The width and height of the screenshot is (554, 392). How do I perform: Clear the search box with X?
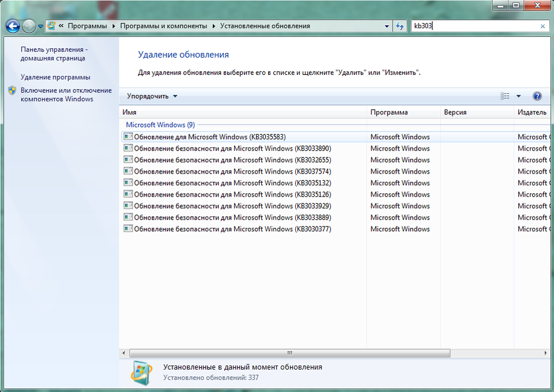[x=542, y=26]
